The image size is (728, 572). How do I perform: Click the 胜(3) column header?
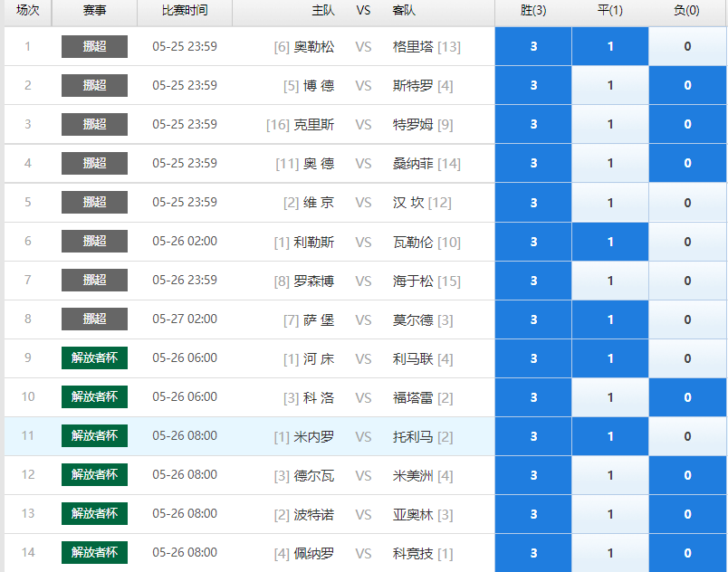click(533, 10)
